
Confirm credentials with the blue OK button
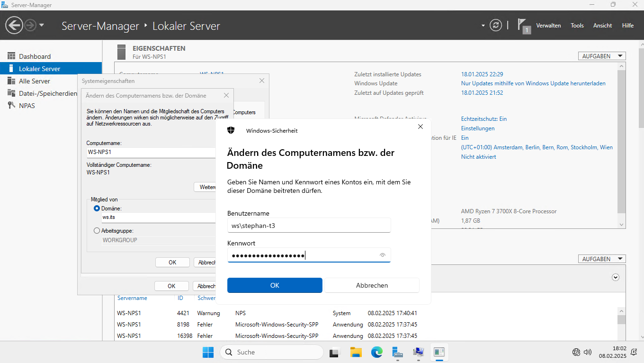pyautogui.click(x=275, y=285)
